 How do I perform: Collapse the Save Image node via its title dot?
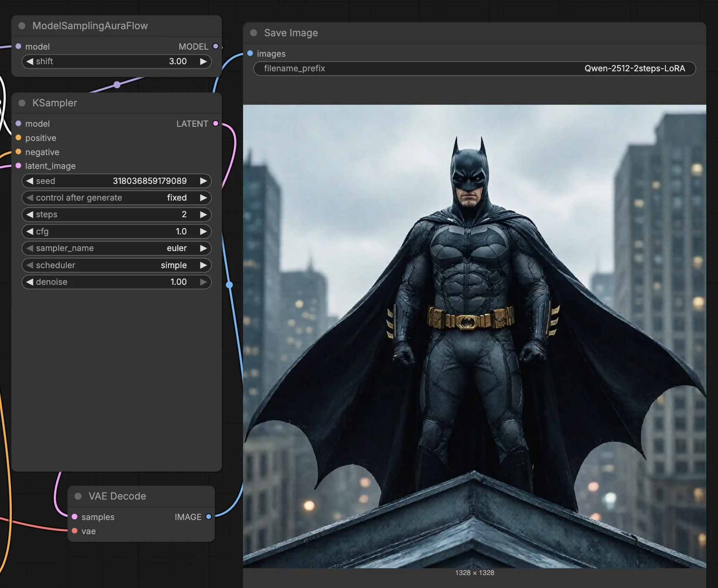[253, 33]
